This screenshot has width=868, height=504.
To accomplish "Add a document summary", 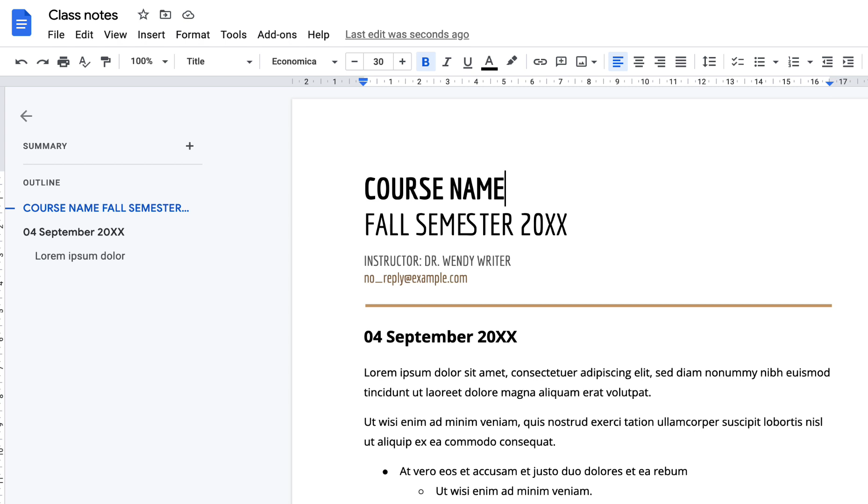I will 189,146.
